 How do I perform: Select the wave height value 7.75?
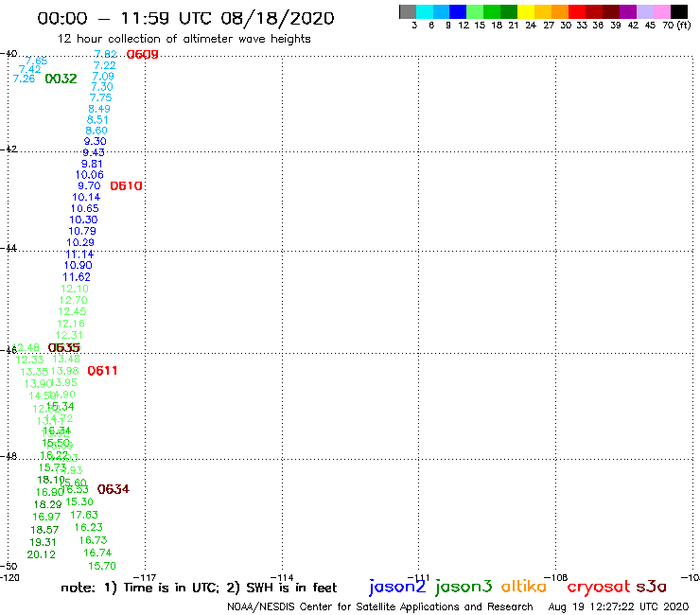100,97
